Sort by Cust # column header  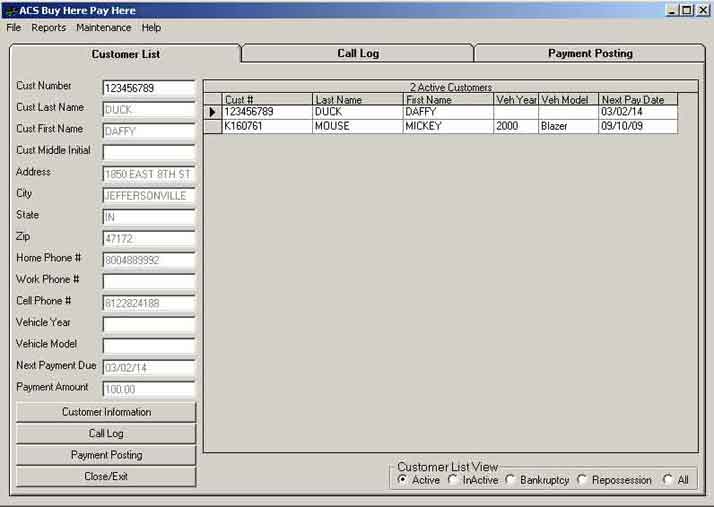pyautogui.click(x=267, y=99)
